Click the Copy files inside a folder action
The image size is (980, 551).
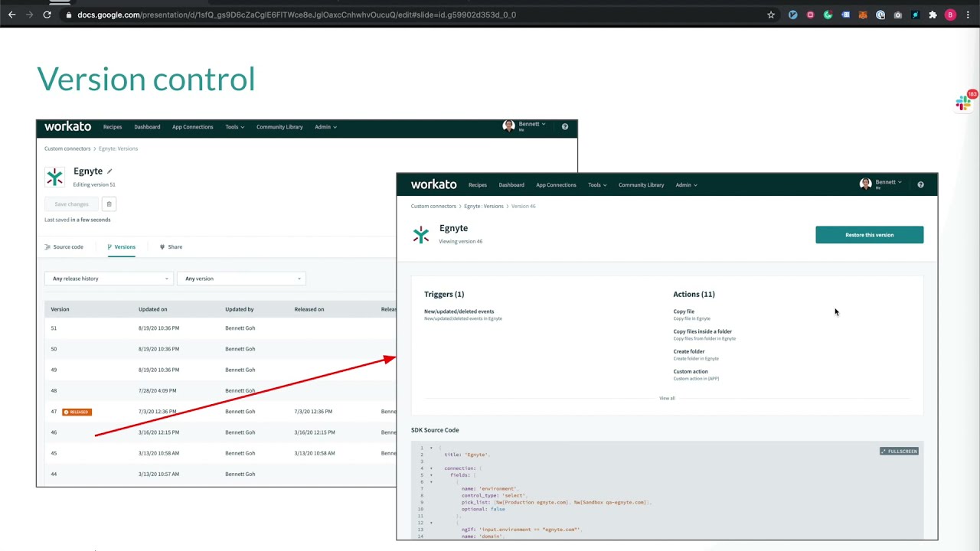[702, 331]
